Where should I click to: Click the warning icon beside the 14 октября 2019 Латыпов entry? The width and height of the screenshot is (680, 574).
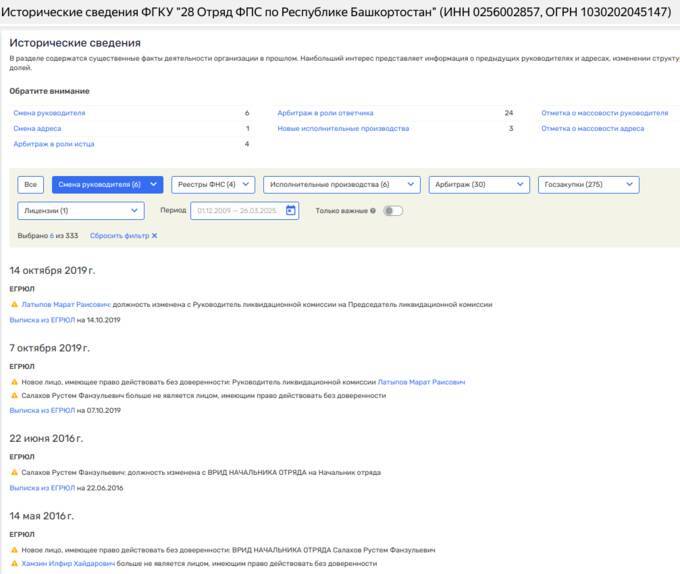click(x=14, y=304)
